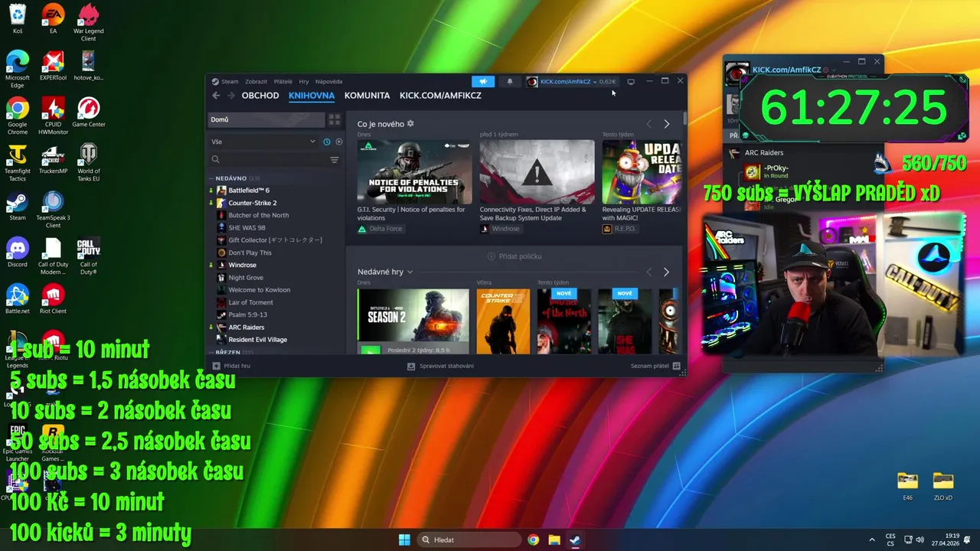Open EA app desktop shortcut
This screenshot has width=980, height=551.
(x=53, y=21)
